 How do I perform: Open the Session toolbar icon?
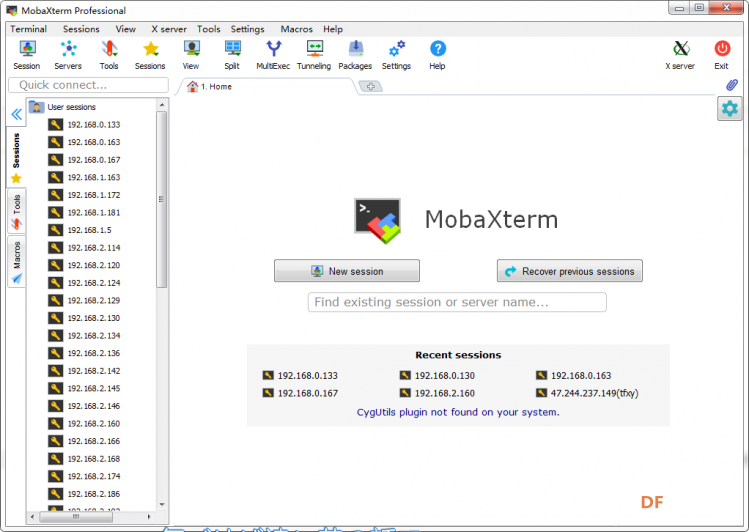pyautogui.click(x=27, y=55)
